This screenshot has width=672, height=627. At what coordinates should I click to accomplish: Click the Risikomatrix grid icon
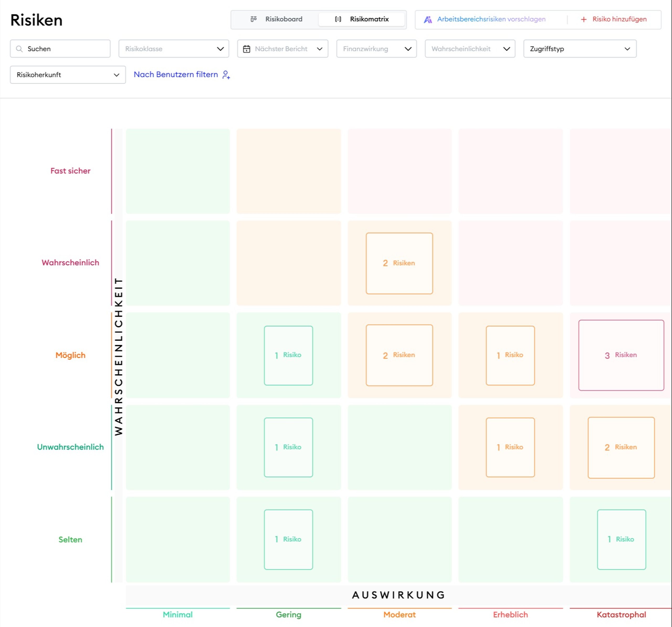coord(338,19)
